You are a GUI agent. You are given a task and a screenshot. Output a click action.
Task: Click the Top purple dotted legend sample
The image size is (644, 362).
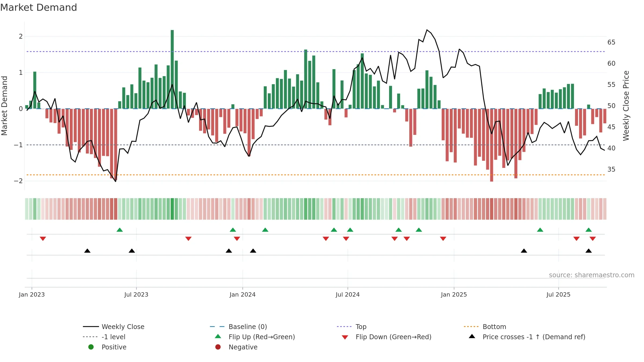click(344, 327)
